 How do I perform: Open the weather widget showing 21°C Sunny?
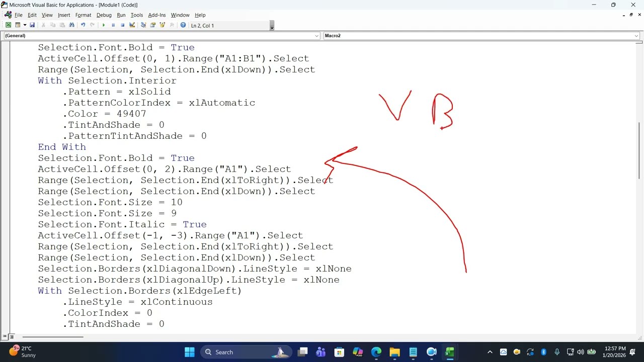(x=22, y=351)
